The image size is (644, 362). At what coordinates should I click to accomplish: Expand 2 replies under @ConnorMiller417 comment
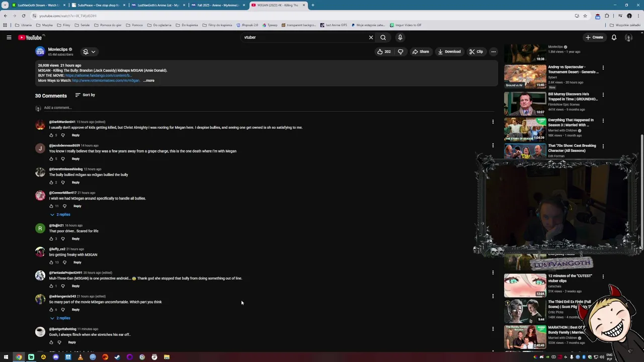click(x=60, y=215)
